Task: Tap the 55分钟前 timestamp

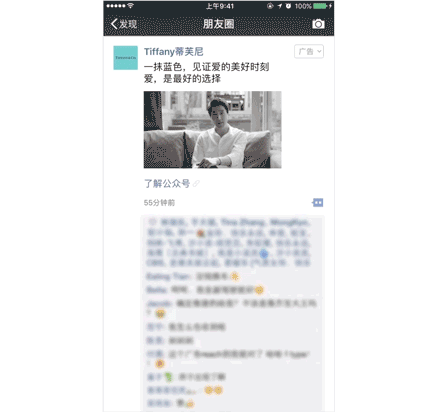Action: pos(159,203)
